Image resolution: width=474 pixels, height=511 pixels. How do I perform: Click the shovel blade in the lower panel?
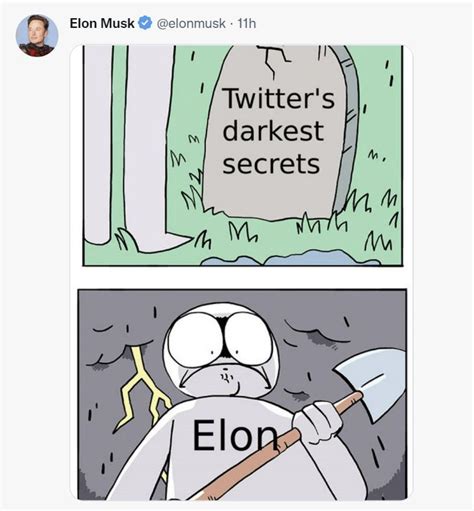(372, 383)
